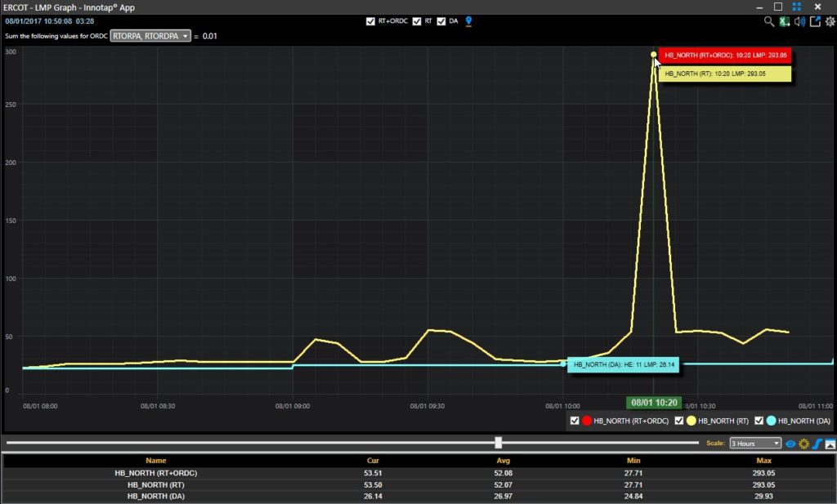Pop out the graph window
This screenshot has width=837, height=504.
pyautogui.click(x=815, y=21)
